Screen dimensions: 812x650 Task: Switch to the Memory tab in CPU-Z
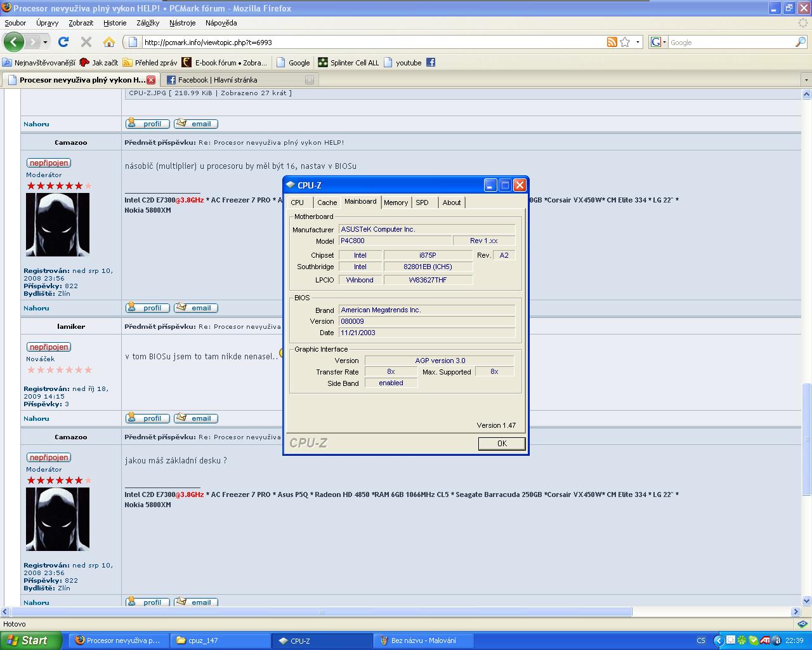coord(396,202)
